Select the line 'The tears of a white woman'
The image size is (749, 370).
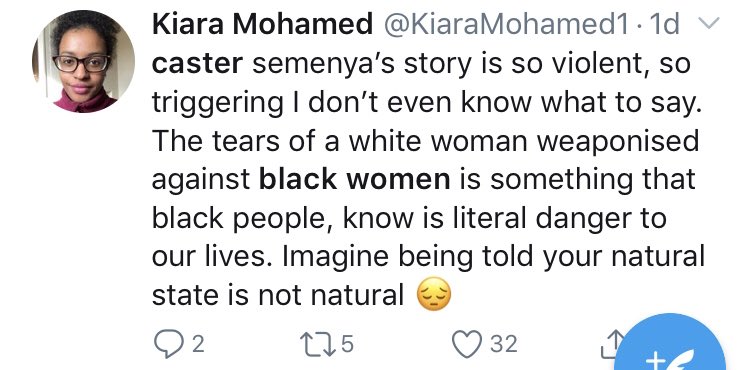pos(426,141)
